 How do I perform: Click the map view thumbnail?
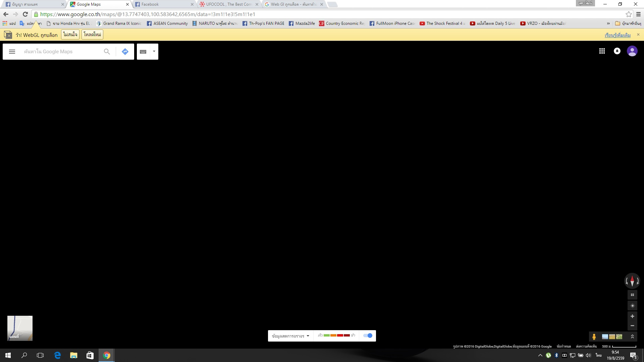click(x=20, y=328)
